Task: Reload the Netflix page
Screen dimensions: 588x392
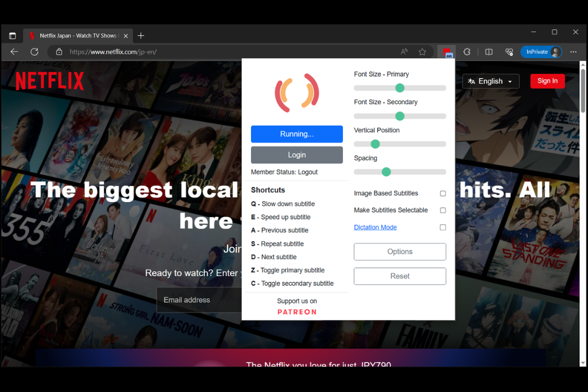Action: (34, 52)
